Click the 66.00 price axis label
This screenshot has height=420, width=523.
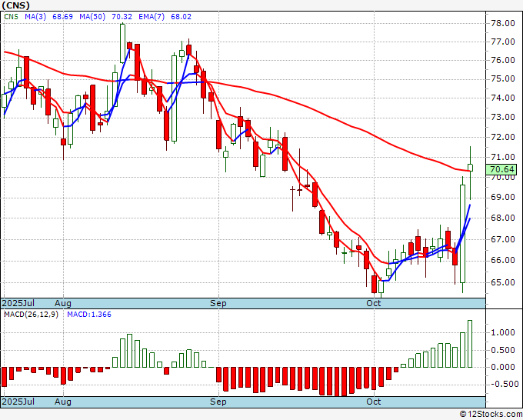[x=503, y=261]
